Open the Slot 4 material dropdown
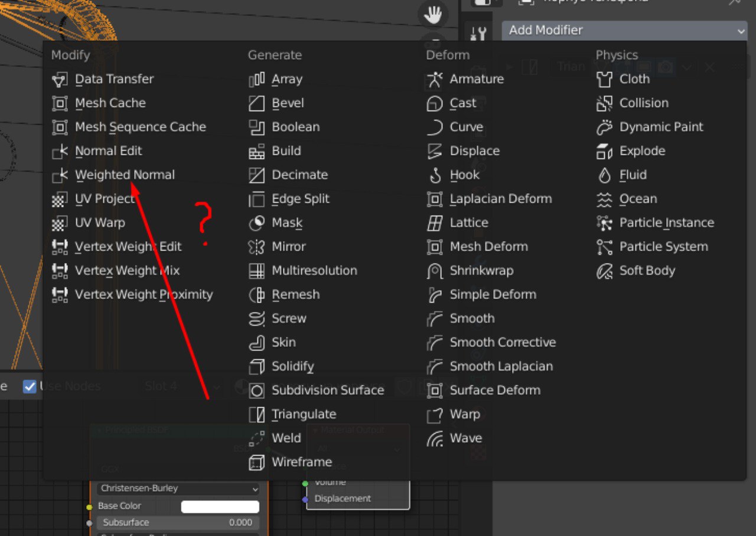Viewport: 756px width, 536px height. 182,386
